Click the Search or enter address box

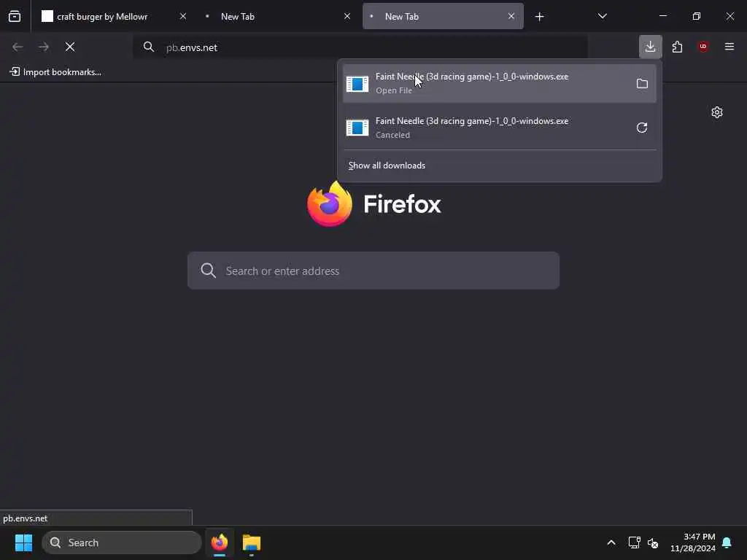click(x=373, y=271)
